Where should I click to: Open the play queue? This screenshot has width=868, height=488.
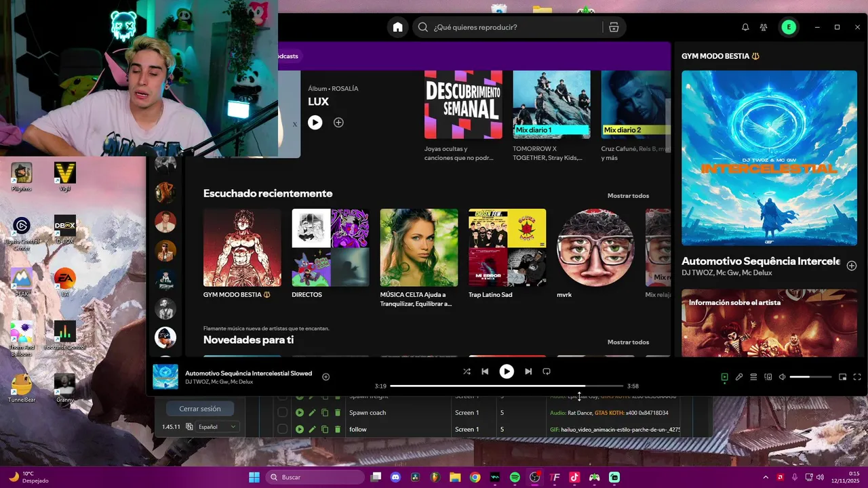pos(753,377)
